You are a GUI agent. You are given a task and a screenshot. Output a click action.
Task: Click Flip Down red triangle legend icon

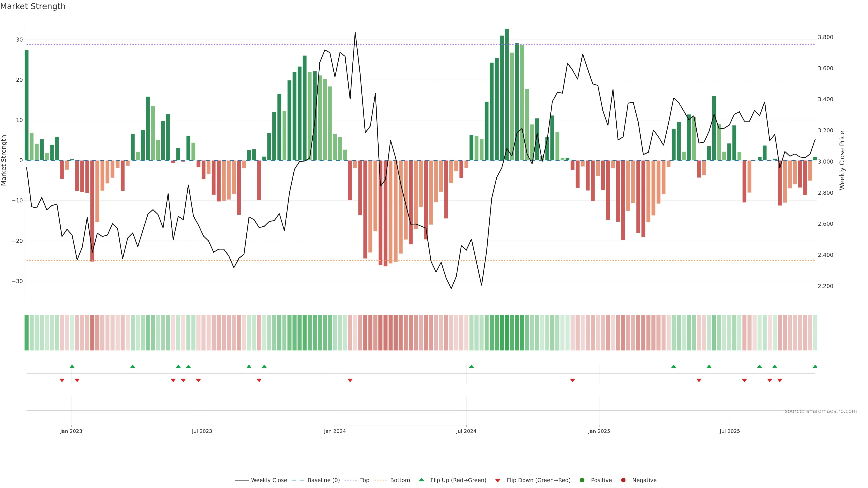[x=498, y=481]
